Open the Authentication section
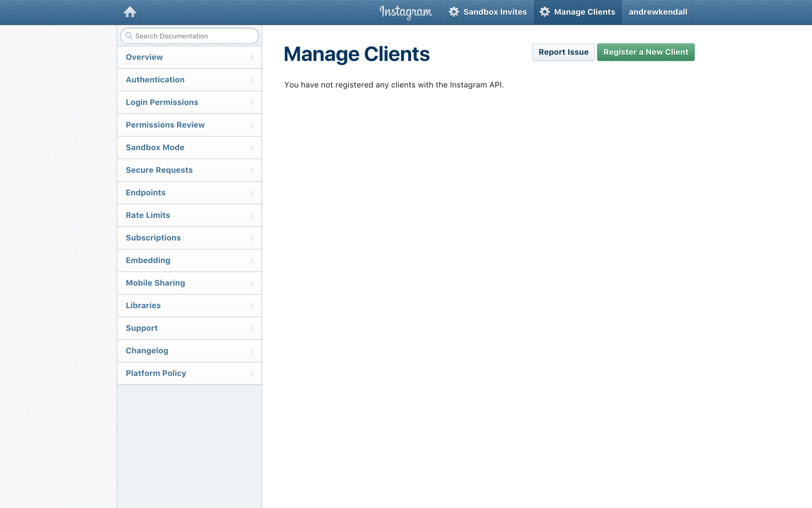 pyautogui.click(x=189, y=80)
